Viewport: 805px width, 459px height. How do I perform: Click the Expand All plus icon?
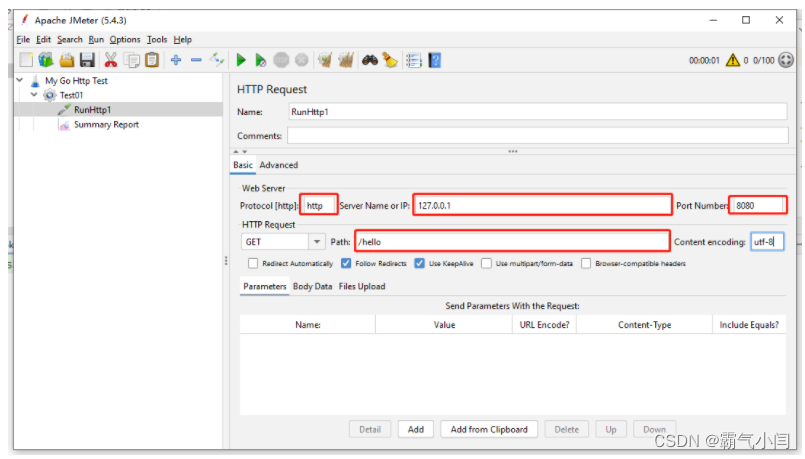[x=176, y=61]
